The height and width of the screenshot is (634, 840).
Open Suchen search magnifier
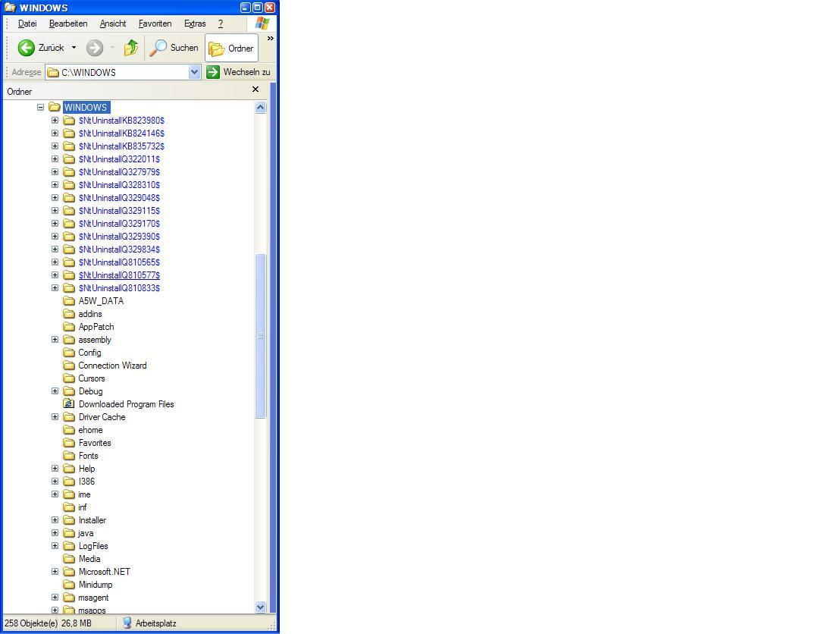coord(158,48)
